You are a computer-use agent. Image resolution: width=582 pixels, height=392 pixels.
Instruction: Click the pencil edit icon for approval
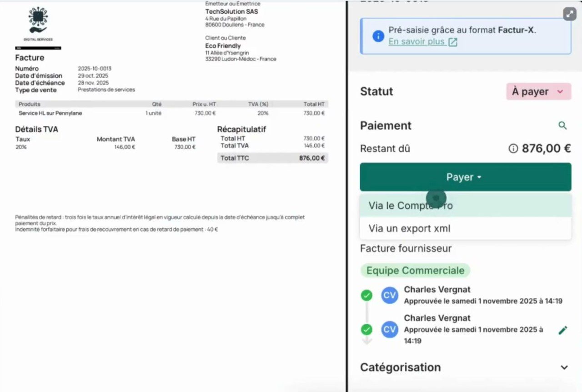[x=563, y=331]
